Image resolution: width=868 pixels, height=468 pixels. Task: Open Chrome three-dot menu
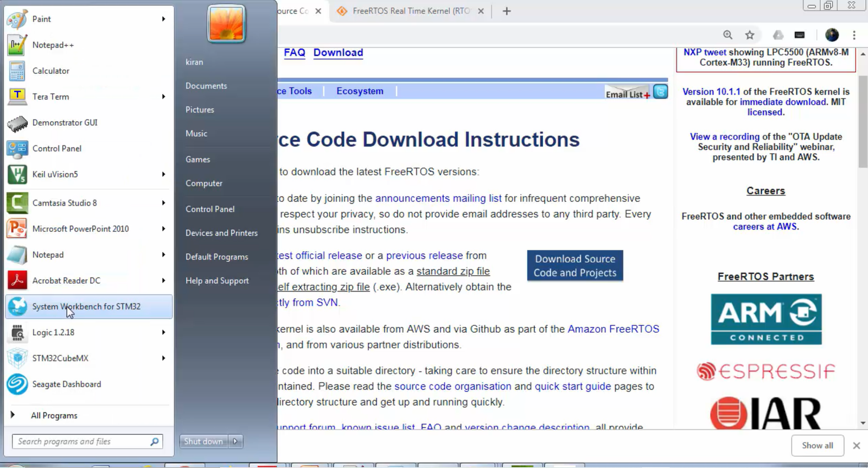[x=854, y=35]
